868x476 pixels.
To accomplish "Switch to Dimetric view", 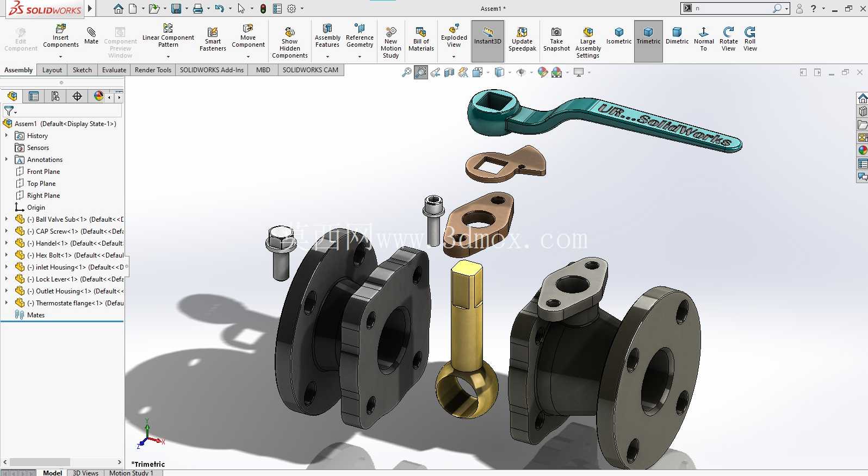I will click(x=677, y=36).
